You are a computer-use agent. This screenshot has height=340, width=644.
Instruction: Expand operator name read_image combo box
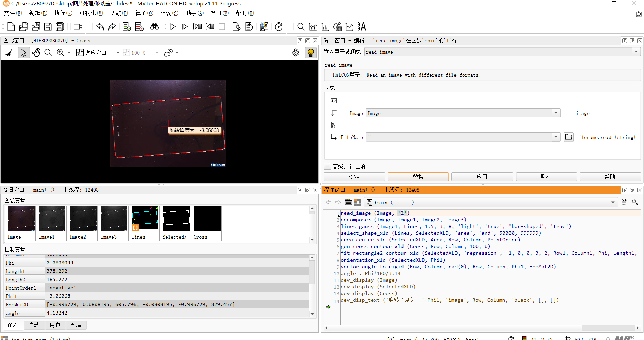coord(636,52)
